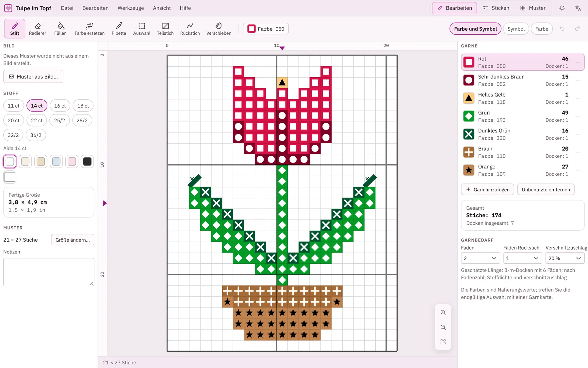Image resolution: width=588 pixels, height=368 pixels.
Task: Open the current color Farbe 050 picker
Action: pyautogui.click(x=266, y=29)
